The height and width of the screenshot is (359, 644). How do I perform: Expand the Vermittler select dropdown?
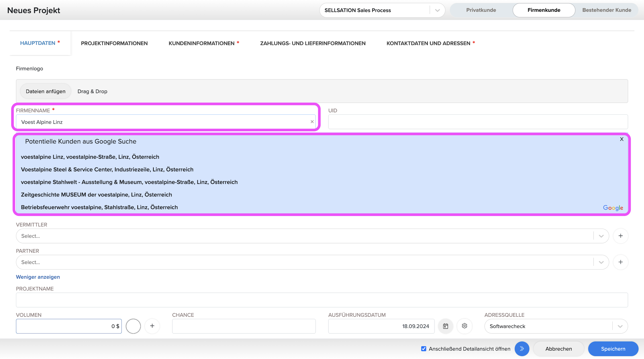pyautogui.click(x=601, y=236)
